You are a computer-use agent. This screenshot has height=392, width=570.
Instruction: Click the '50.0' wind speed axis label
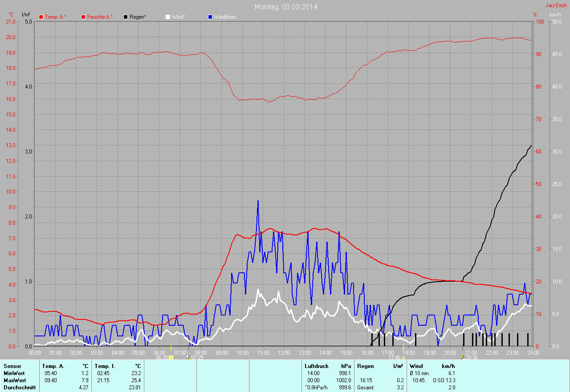click(x=557, y=21)
